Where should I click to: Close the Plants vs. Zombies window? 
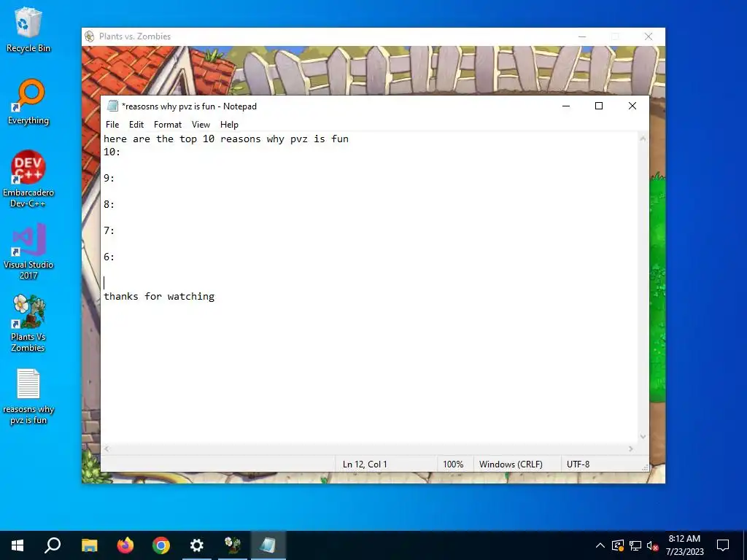649,36
